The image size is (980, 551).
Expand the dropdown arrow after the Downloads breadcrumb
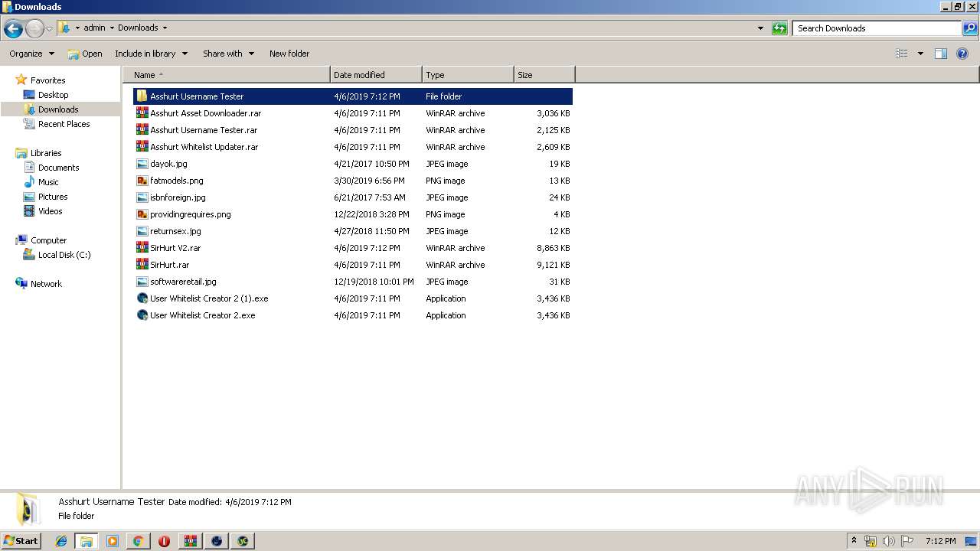(x=165, y=28)
